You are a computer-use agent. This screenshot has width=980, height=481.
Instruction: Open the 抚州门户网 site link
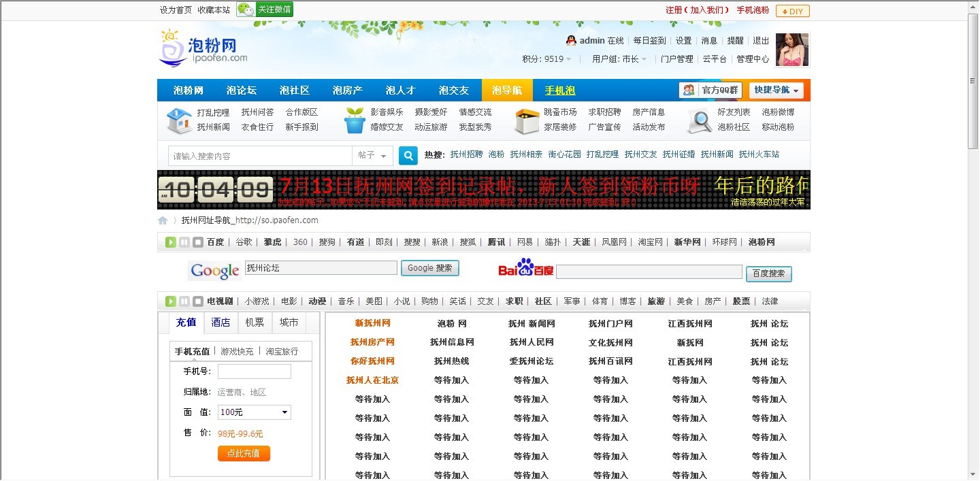click(610, 324)
